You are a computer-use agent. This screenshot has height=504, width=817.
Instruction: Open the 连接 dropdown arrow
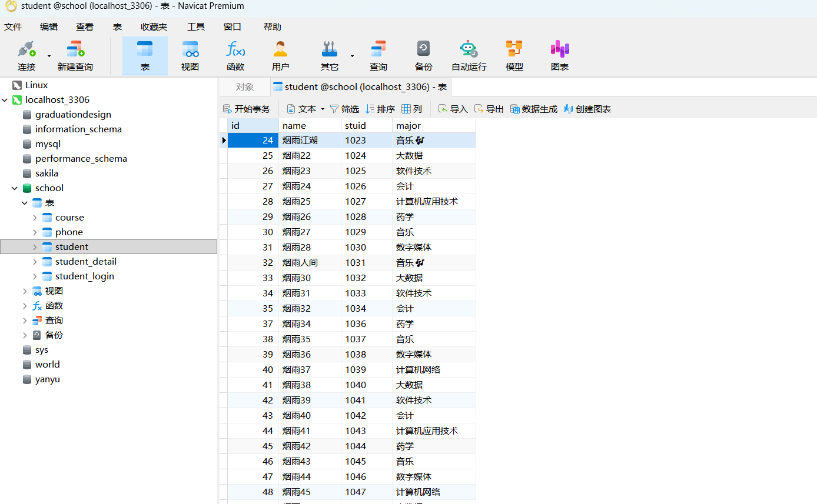coord(49,56)
